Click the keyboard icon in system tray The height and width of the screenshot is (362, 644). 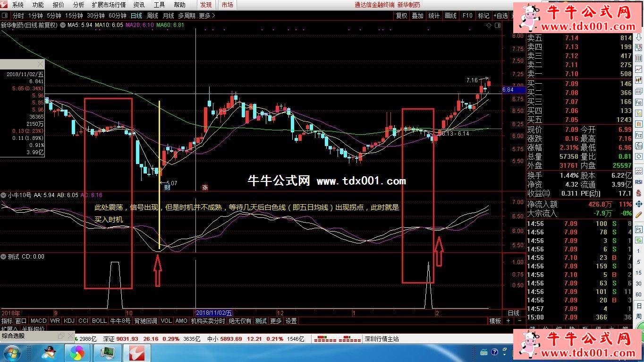click(484, 353)
